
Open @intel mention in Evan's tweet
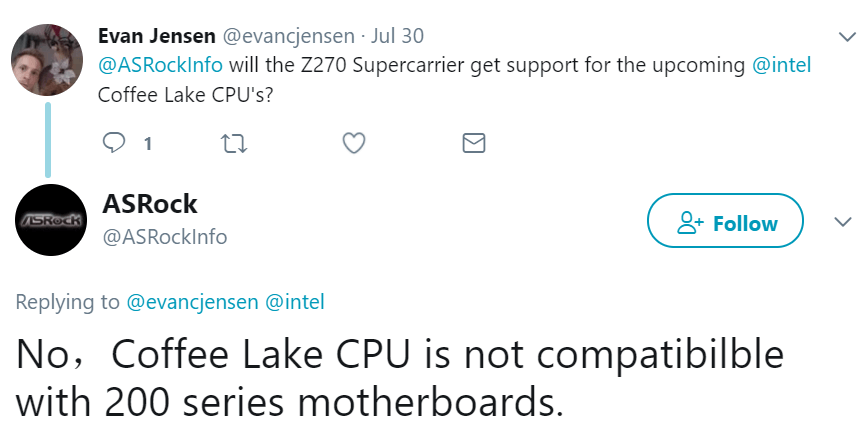click(781, 65)
